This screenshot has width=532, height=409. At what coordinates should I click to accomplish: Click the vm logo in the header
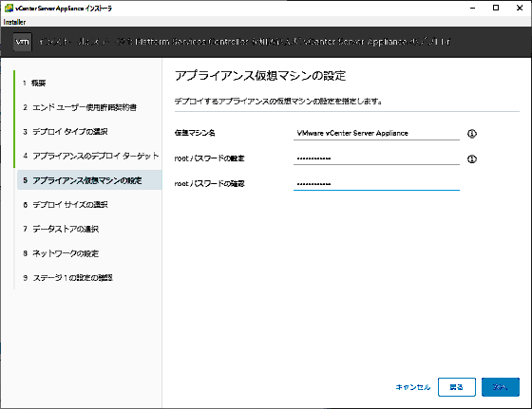[x=23, y=42]
